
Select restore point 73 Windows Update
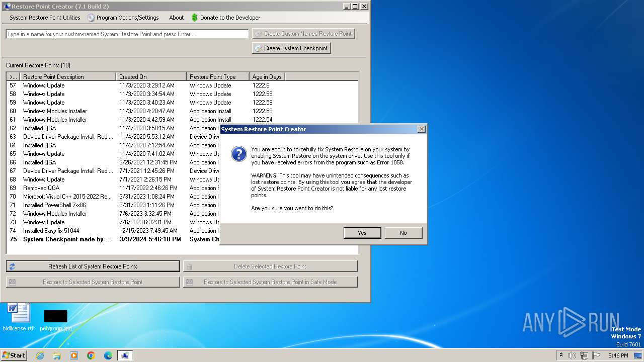(x=113, y=222)
